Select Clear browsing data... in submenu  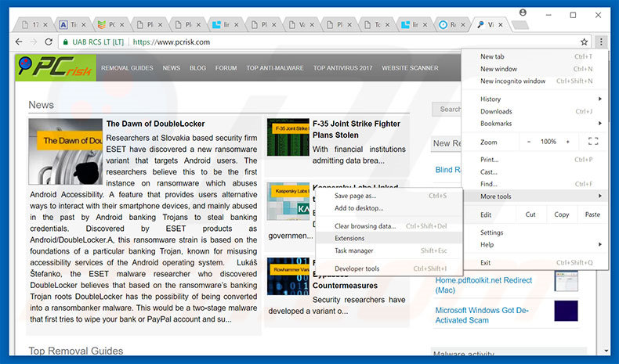coord(389,226)
